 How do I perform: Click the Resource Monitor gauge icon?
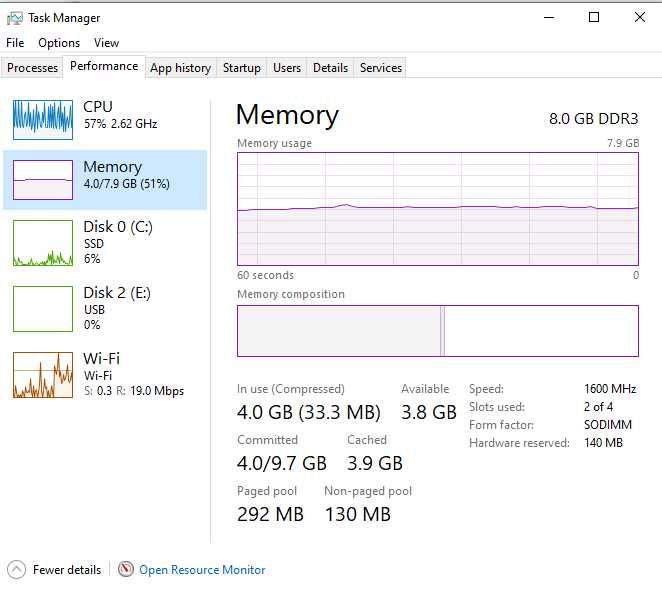coord(126,570)
